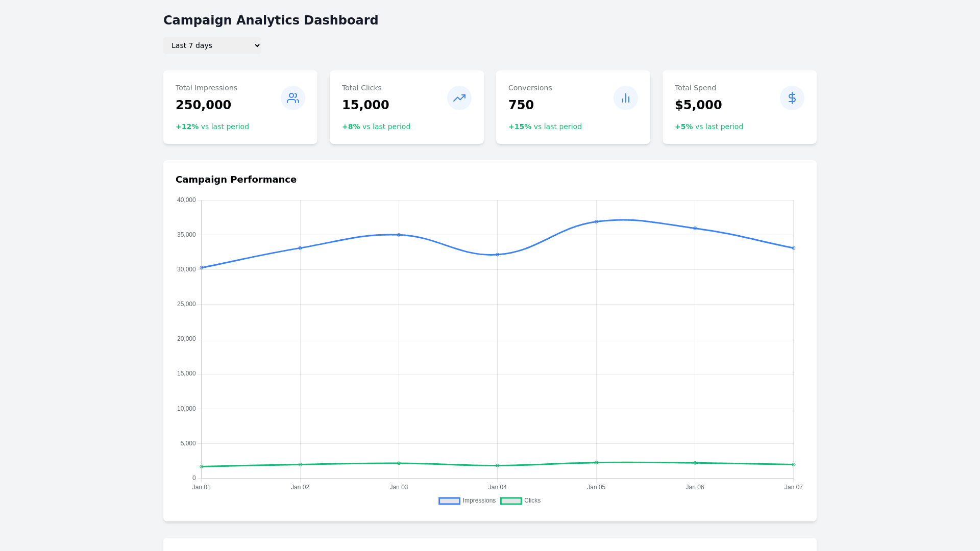Click the $5,000 total spend value
Image resolution: width=980 pixels, height=551 pixels.
click(698, 105)
